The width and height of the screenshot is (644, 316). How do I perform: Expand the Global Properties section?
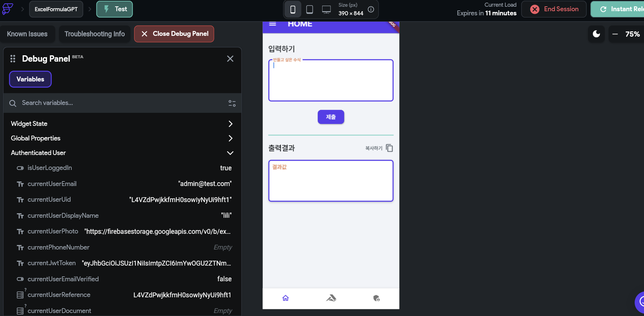click(122, 138)
